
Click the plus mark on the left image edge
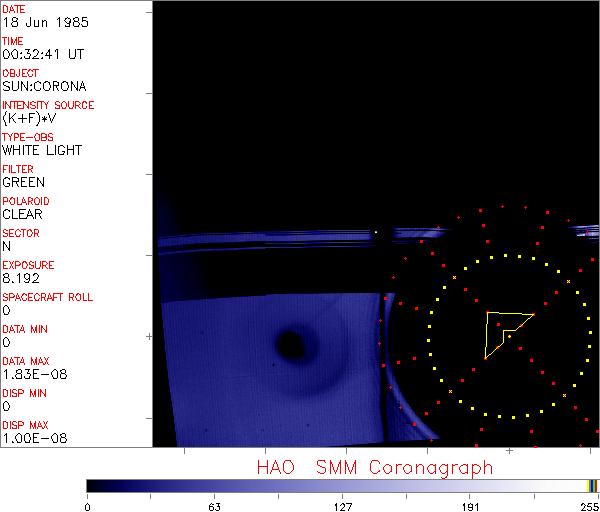point(149,337)
